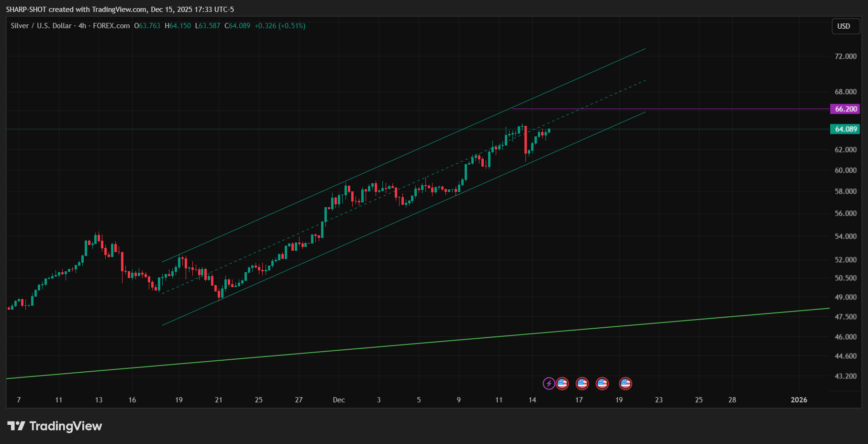The height and width of the screenshot is (444, 868).
Task: Open the US flag event above date 17
Action: pos(582,384)
